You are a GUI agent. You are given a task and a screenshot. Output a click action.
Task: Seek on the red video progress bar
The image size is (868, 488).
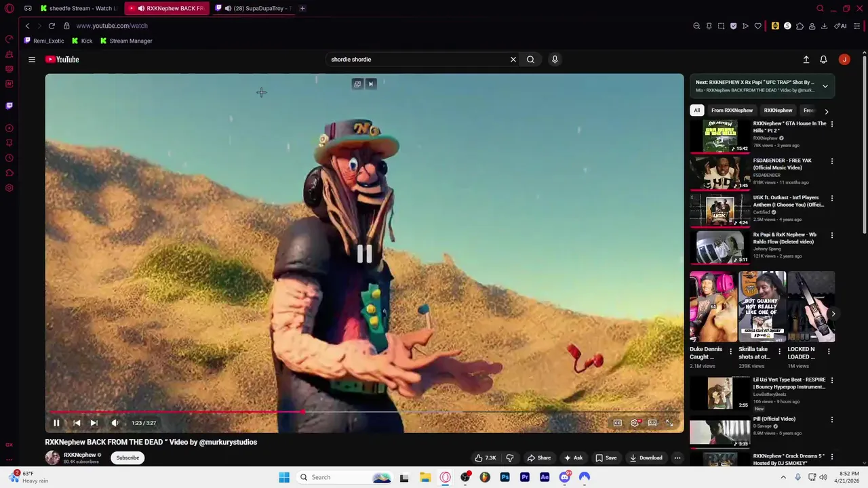pyautogui.click(x=365, y=411)
